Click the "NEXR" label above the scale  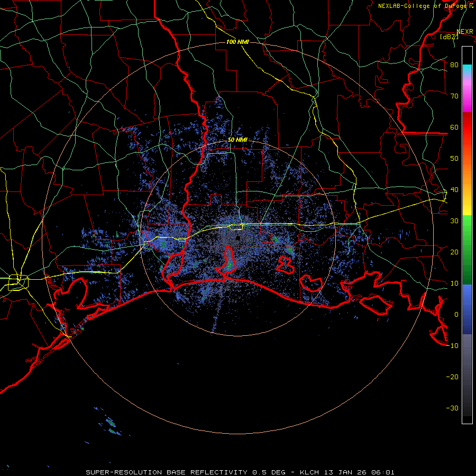point(465,32)
